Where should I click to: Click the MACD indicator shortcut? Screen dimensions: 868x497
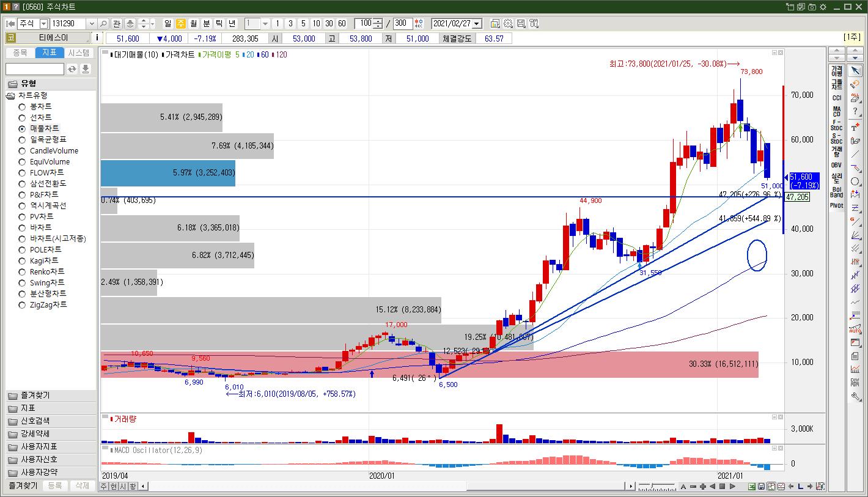click(836, 112)
